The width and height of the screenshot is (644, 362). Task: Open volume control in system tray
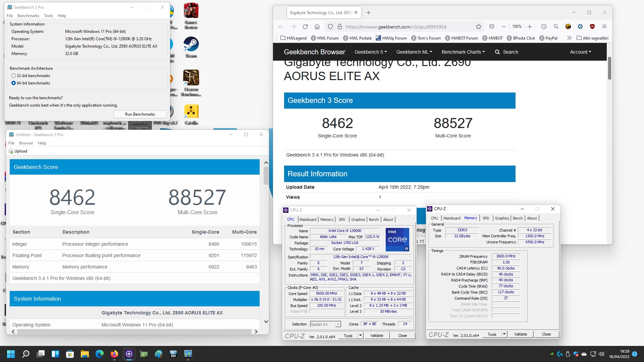(601, 354)
